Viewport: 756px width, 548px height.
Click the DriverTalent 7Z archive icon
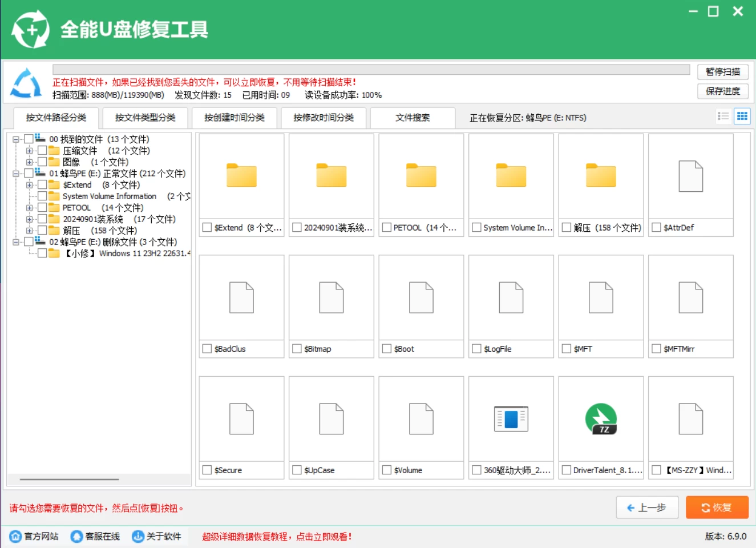(x=601, y=419)
